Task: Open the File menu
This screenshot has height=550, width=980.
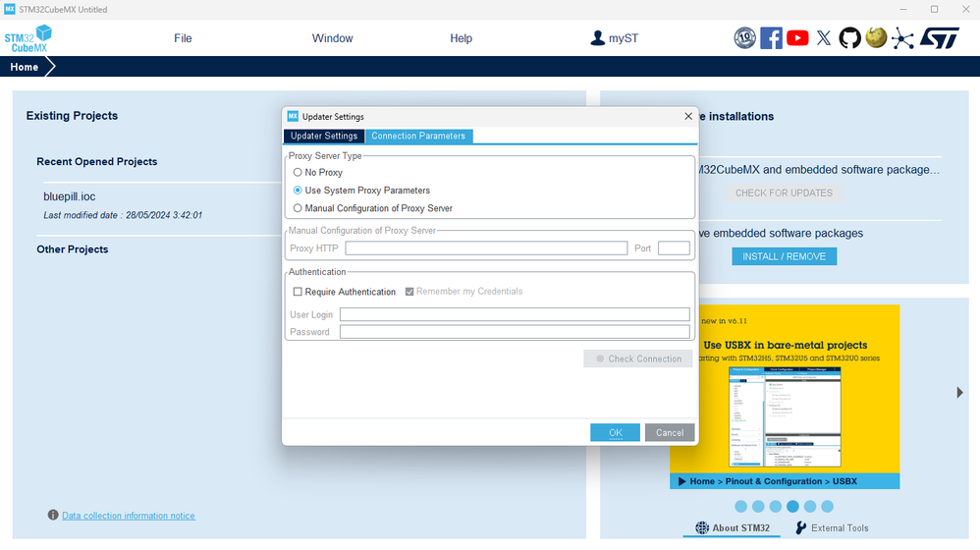Action: 183,38
